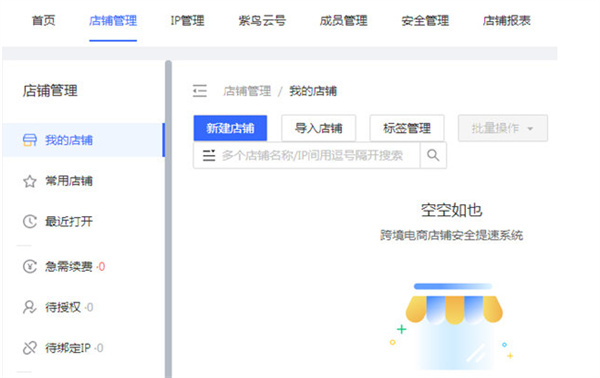This screenshot has height=378, width=600.
Task: Click the yen icon beside 急需续费
Action: (x=30, y=266)
